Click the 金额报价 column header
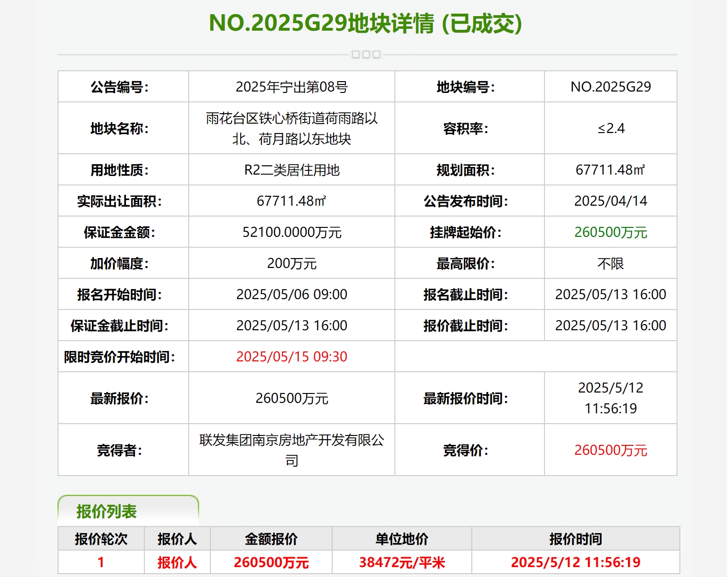Screen dimensions: 728x577 click(271, 539)
